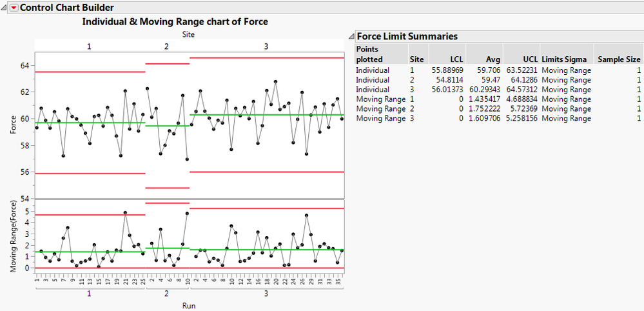Click the Site 3 moving range green average line

266,249
